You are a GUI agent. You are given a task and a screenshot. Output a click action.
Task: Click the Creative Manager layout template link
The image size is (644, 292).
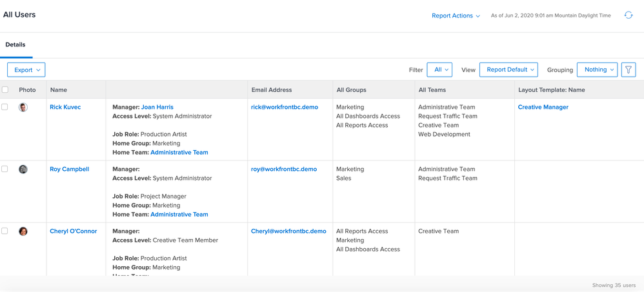pos(543,107)
